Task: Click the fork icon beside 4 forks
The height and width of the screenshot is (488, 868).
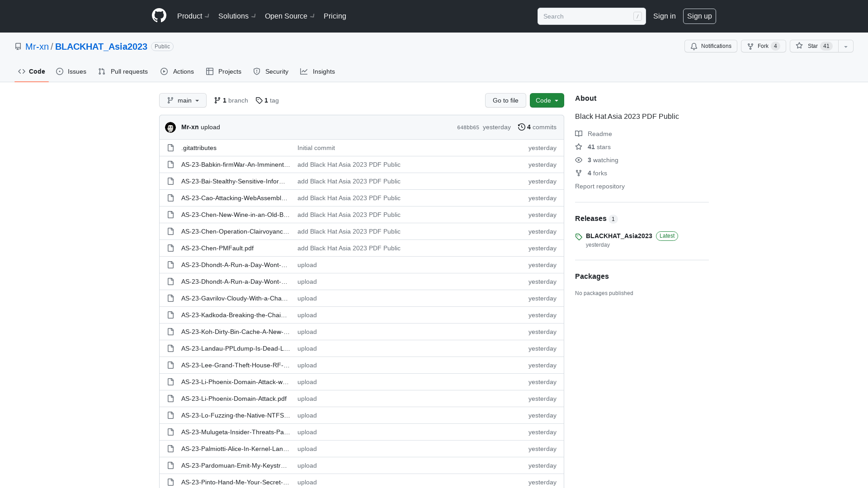Action: point(579,173)
